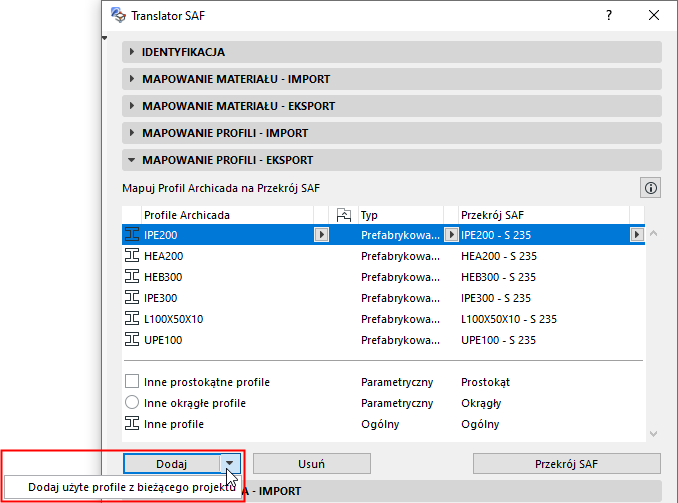
Task: Click I-beam icon for Inne profile
Action: [132, 423]
